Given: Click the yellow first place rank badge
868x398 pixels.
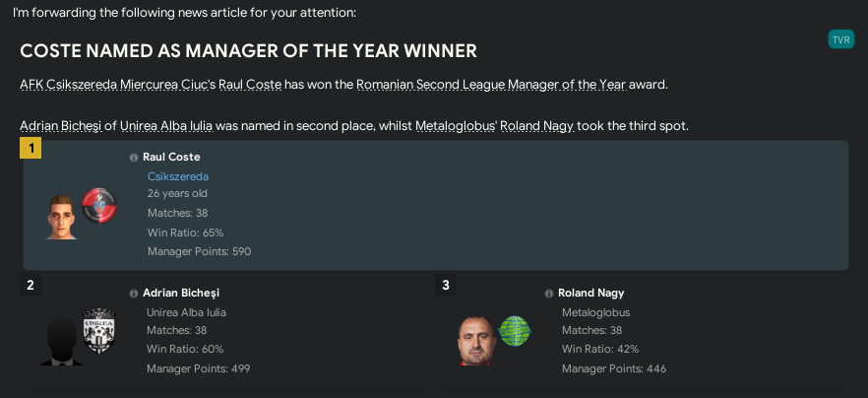Looking at the screenshot, I should (31, 148).
